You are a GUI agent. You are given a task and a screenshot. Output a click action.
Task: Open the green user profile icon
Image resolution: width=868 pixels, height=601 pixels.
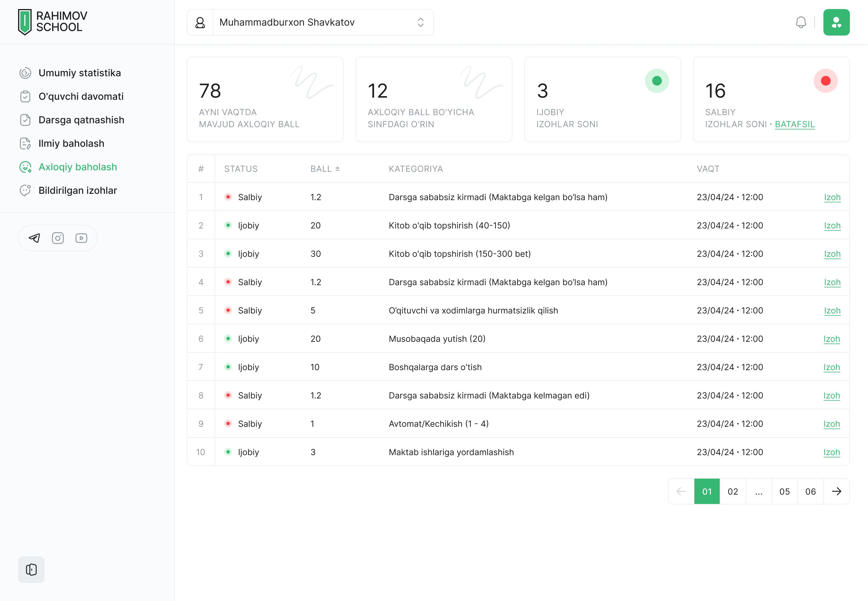point(836,22)
